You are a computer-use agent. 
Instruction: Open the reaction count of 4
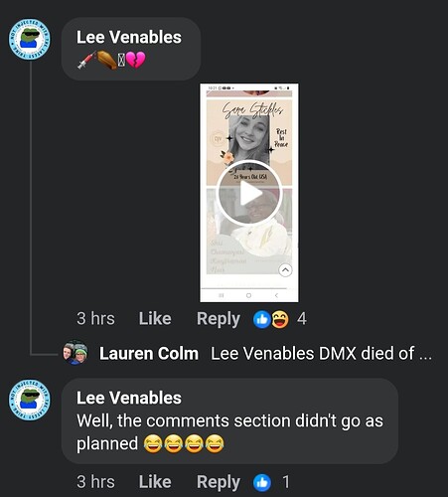[302, 319]
